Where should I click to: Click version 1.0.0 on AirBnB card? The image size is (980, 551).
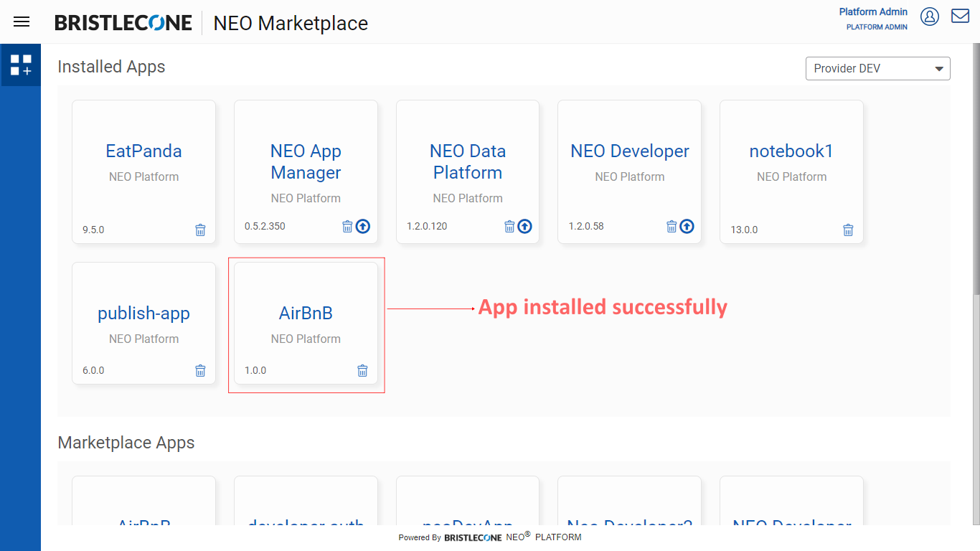pos(255,370)
